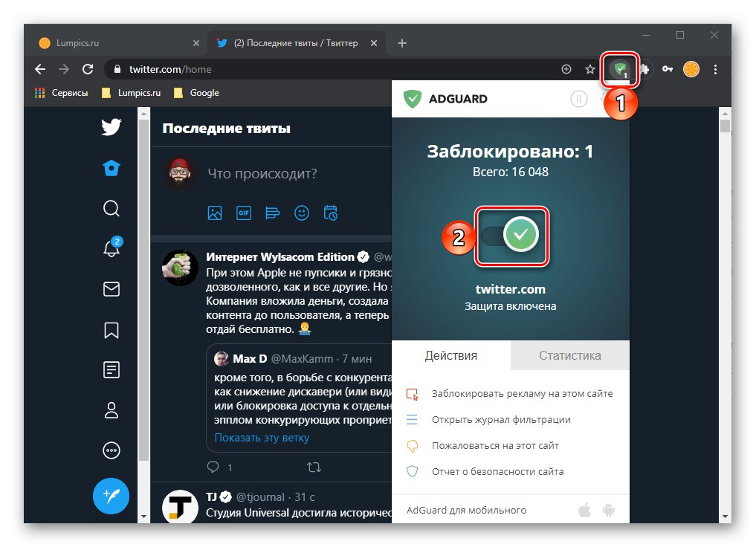Click the left sidebar scrollbar down arrow
This screenshot has width=756, height=547.
click(143, 517)
